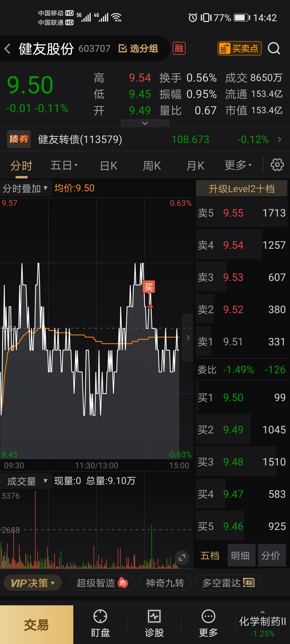
Task: Open chart settings gear icon
Action: click(x=277, y=165)
